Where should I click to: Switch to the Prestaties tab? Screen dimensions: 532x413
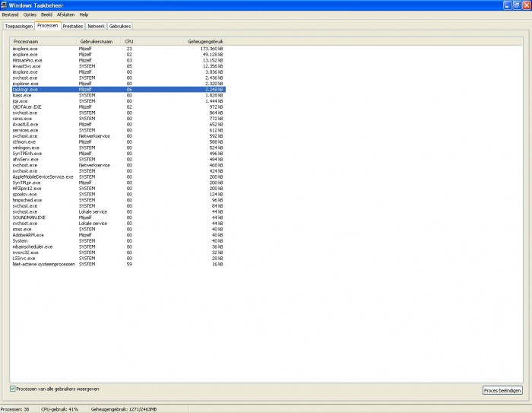(x=73, y=26)
